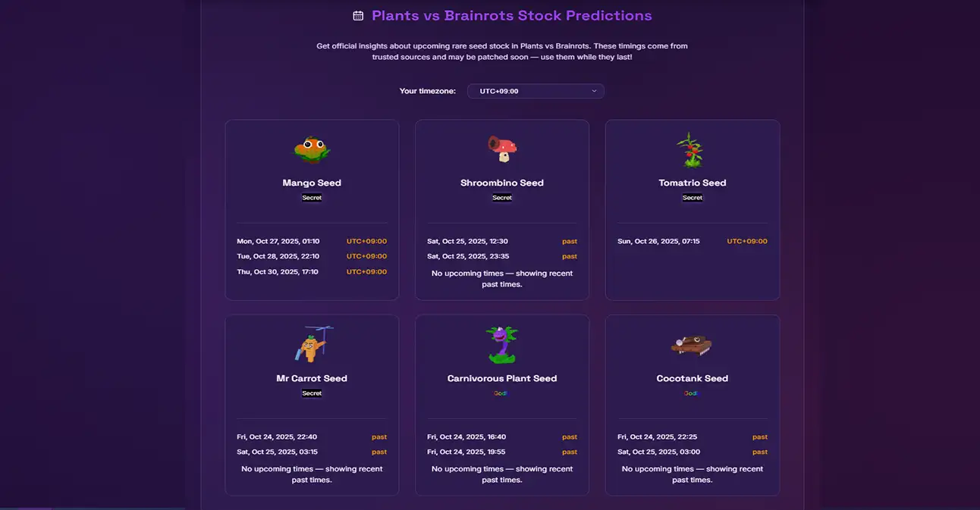Viewport: 980px width, 510px height.
Task: Click the calendar icon in the page title
Action: coord(357,15)
